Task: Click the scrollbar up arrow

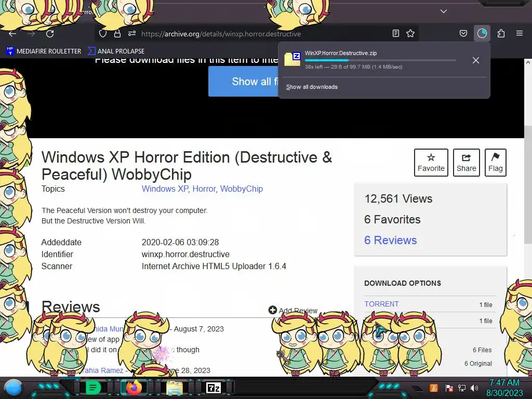Action: tap(528, 62)
